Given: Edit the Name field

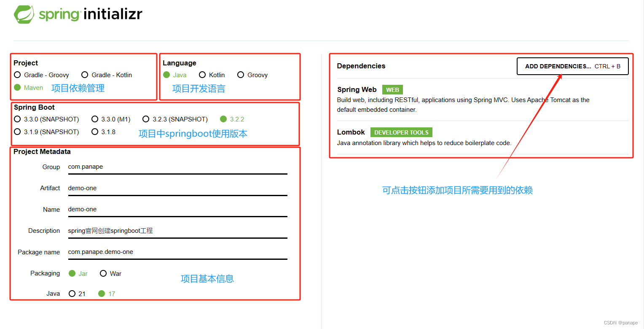Looking at the screenshot, I should tap(177, 210).
